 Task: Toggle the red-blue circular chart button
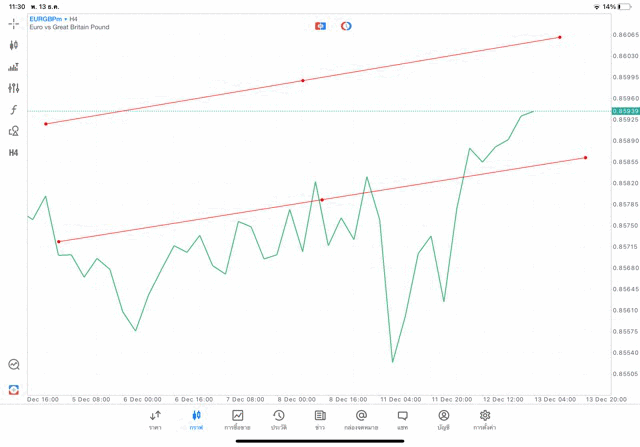pos(346,26)
